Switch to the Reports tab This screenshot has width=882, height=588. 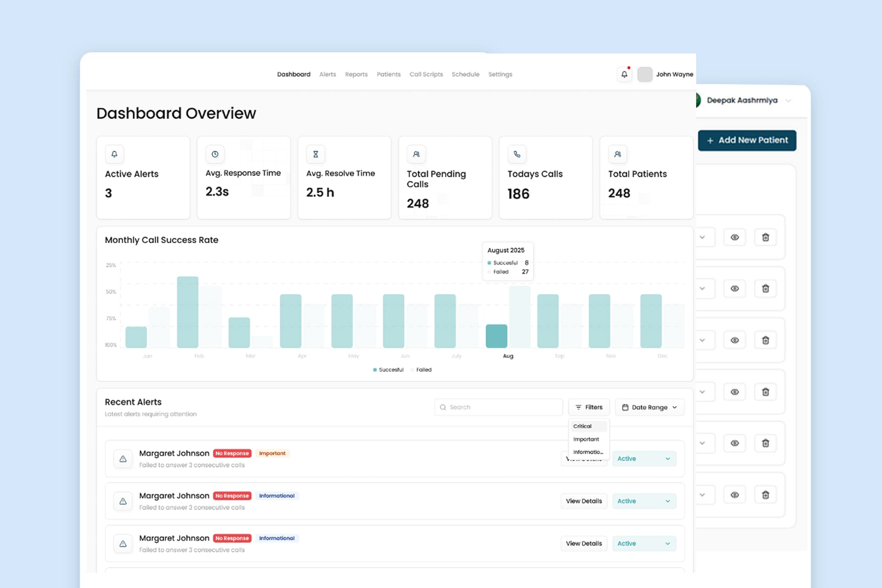click(x=356, y=74)
